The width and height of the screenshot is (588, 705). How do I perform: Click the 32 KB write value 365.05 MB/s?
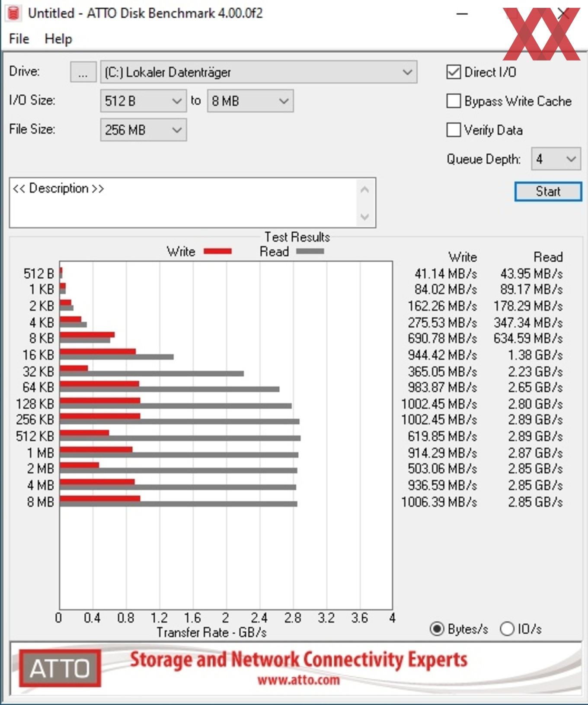(x=442, y=372)
